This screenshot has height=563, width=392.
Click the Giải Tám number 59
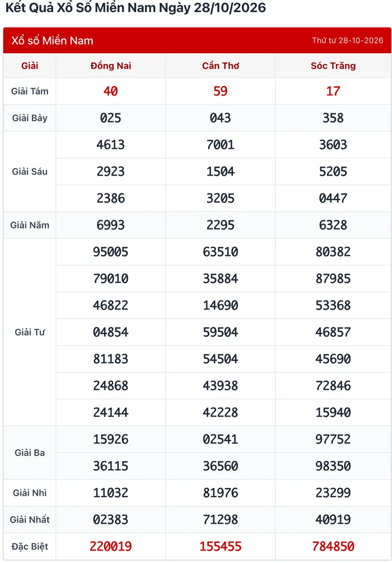[221, 91]
